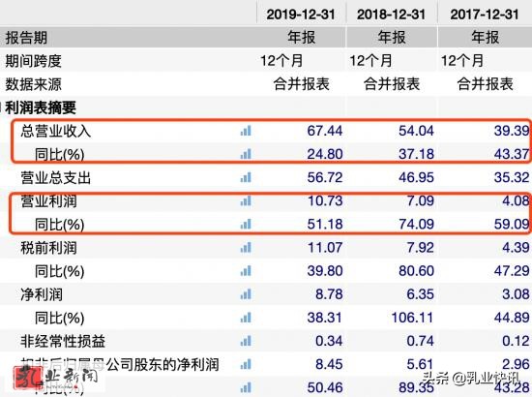Click chart icon in 营业总支出 row
The width and height of the screenshot is (532, 397).
[246, 177]
